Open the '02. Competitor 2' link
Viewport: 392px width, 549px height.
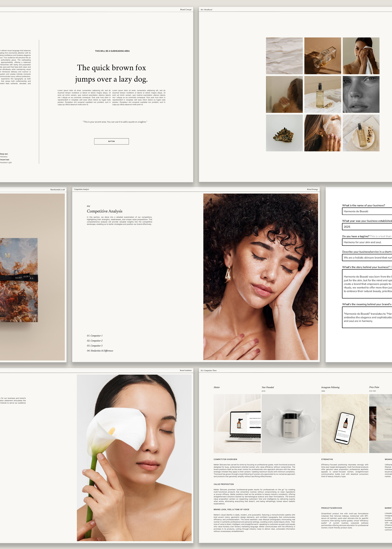pyautogui.click(x=95, y=341)
